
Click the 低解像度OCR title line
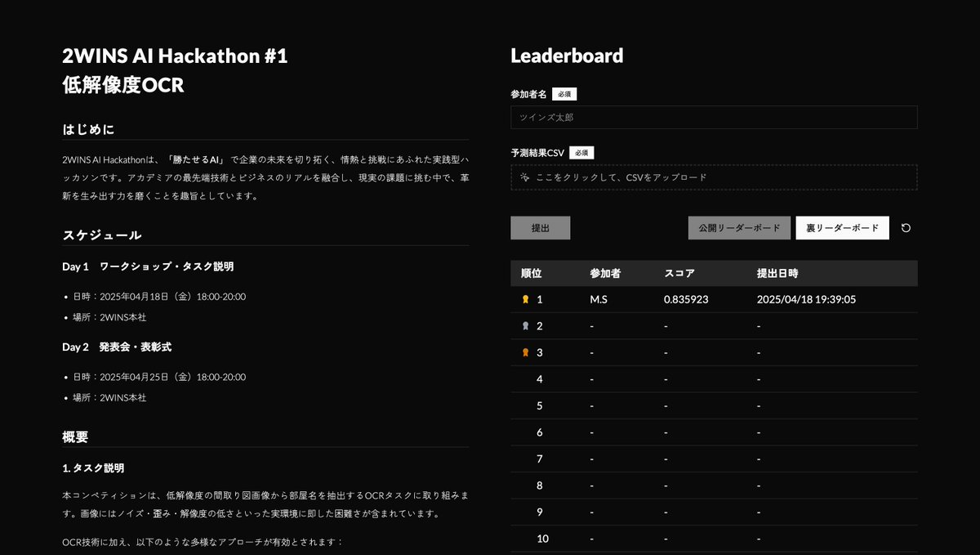click(x=123, y=86)
